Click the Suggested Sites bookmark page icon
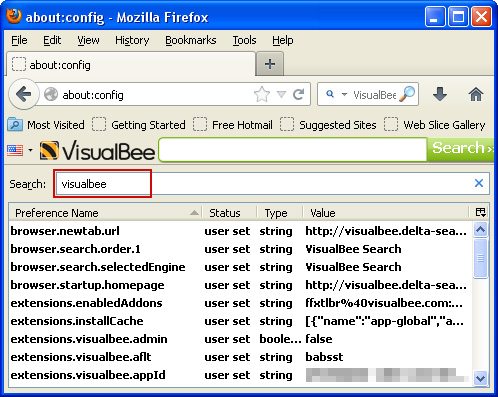The image size is (498, 397). coord(287,125)
